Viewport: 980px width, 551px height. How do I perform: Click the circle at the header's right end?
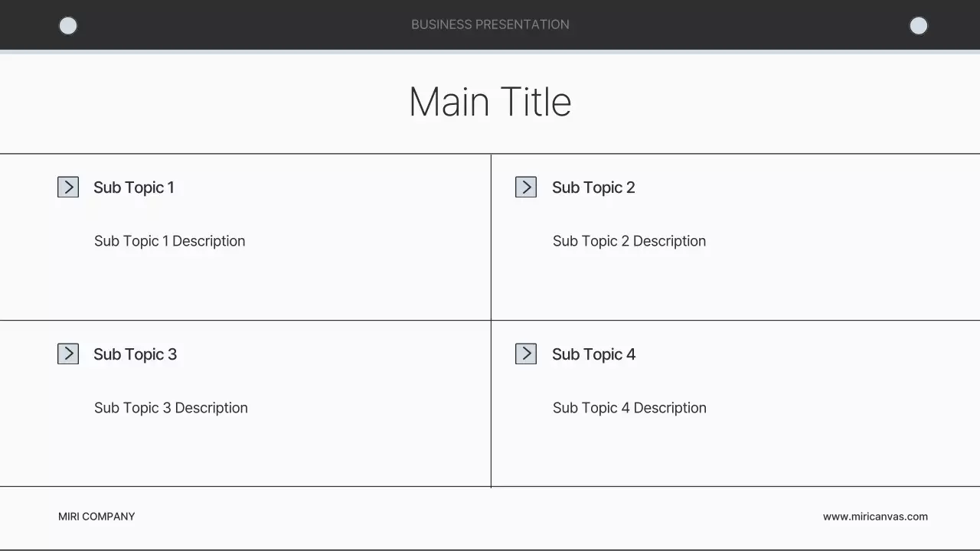[918, 26]
